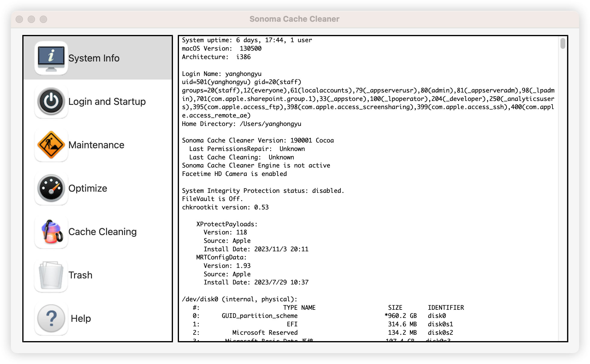
Task: Click 'chkrootkit version: 0.53' line
Action: (225, 207)
